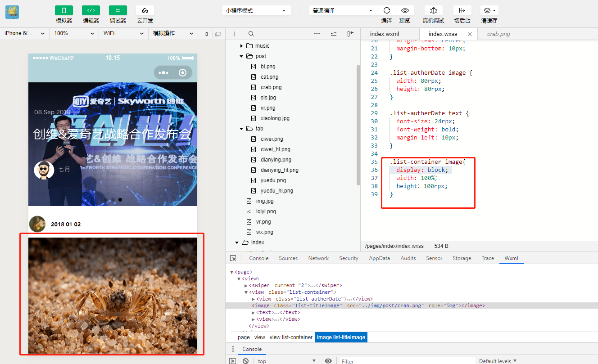Image resolution: width=598 pixels, height=364 pixels.
Task: Open the file tree more options ellipsis
Action: (x=317, y=34)
